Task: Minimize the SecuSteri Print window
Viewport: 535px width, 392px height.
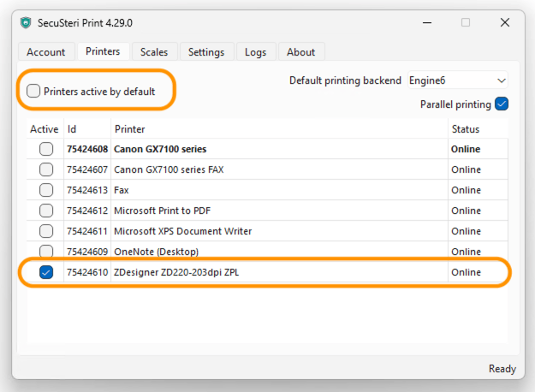Action: coord(427,23)
